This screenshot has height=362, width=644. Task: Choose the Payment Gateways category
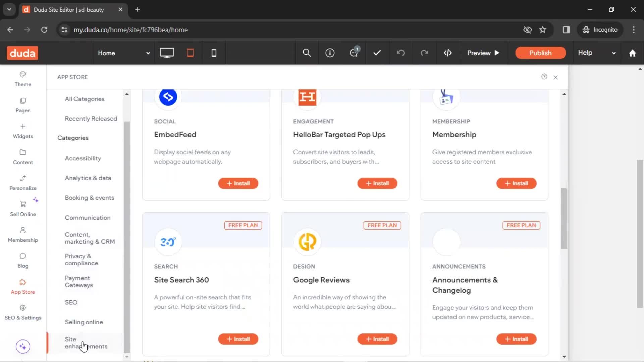(79, 282)
